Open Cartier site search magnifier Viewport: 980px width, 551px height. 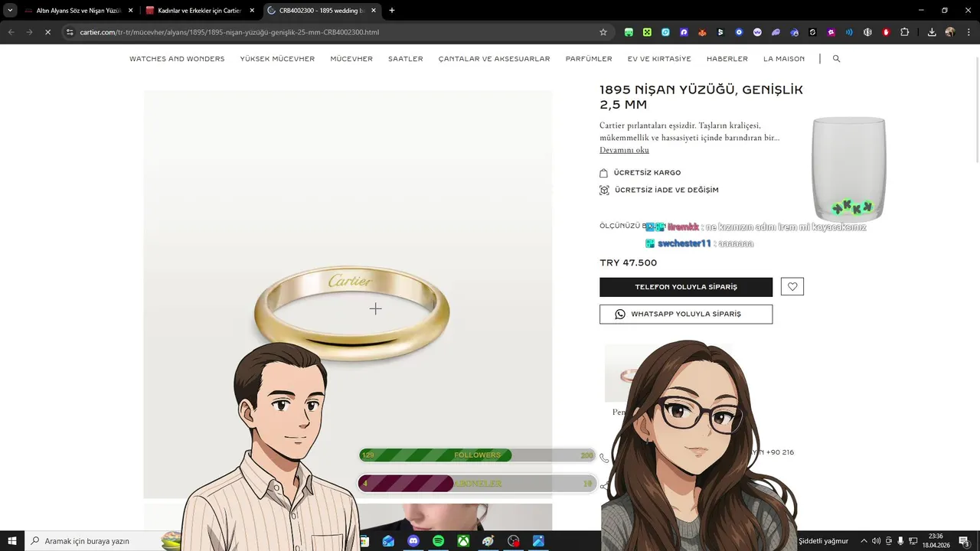(836, 58)
